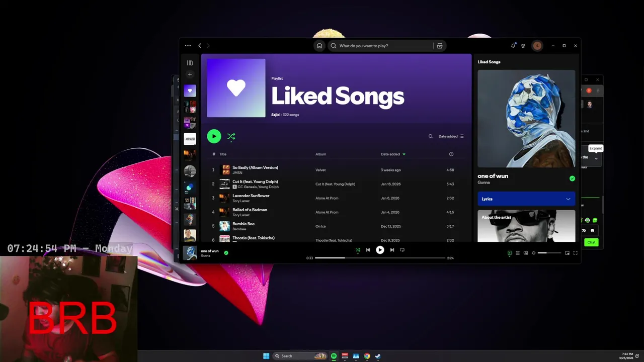Screen dimensions: 644x362
Task: Select the song 'Cut It (feat. Young Dolph)' title
Action: [x=255, y=182]
